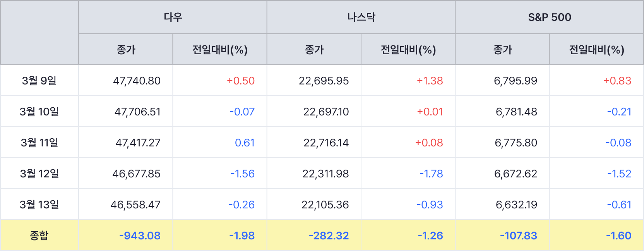
Task: Click the S&P 500 column group header
Action: [x=549, y=17]
